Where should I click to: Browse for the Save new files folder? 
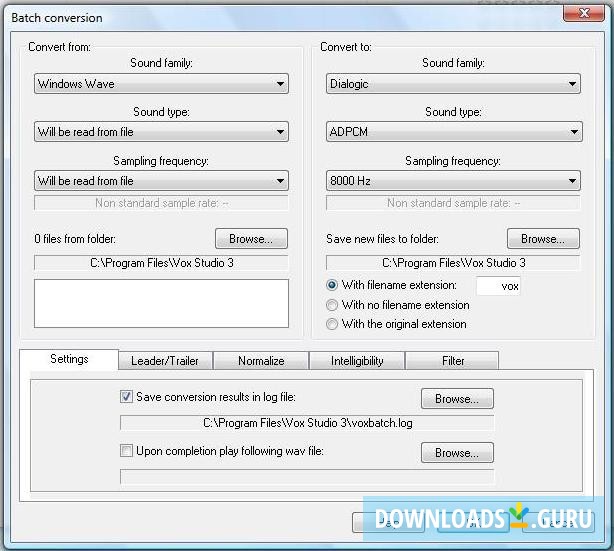point(543,238)
